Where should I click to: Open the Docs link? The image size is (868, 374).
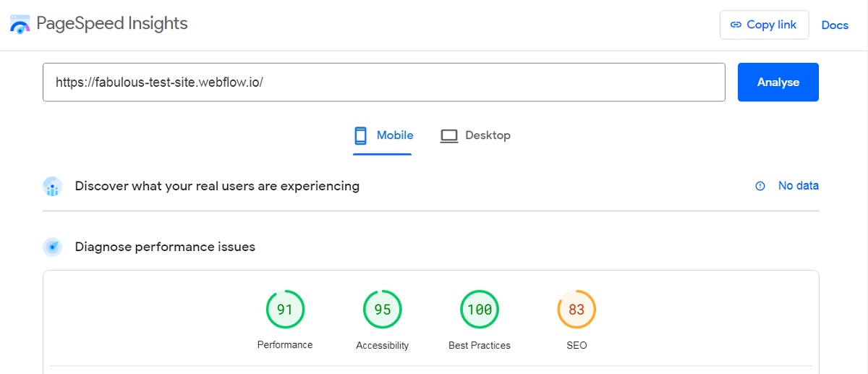[x=835, y=25]
